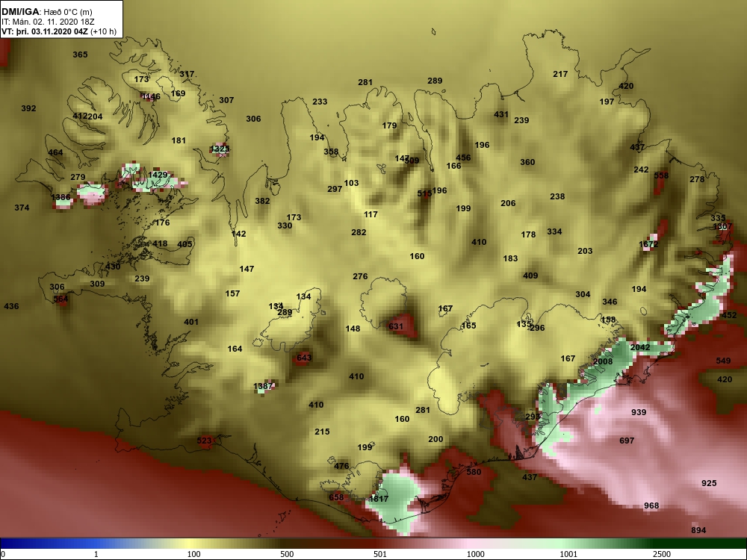747x560 pixels.
Task: Click the map value 1817
Action: [379, 499]
